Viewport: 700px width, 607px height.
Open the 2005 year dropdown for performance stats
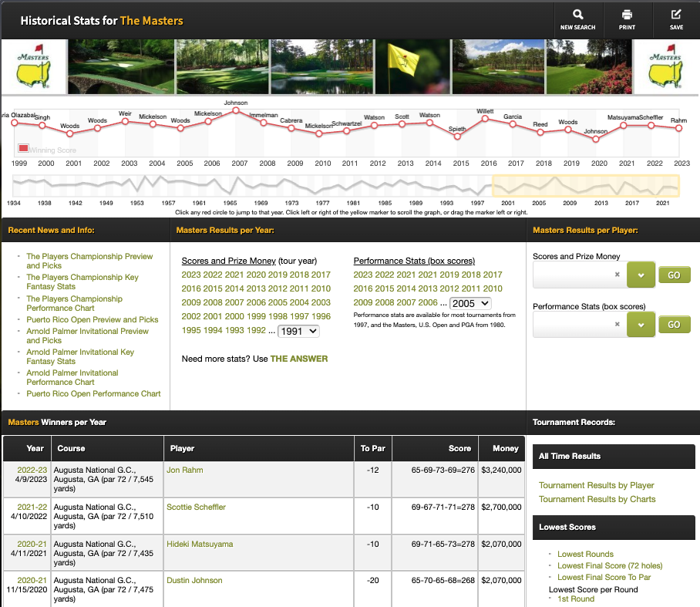point(470,303)
